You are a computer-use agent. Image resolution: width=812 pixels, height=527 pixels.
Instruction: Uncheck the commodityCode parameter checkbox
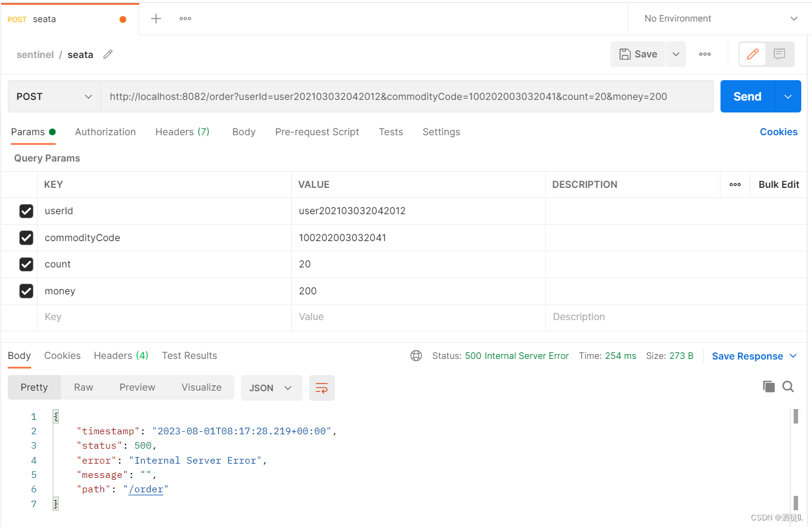26,237
